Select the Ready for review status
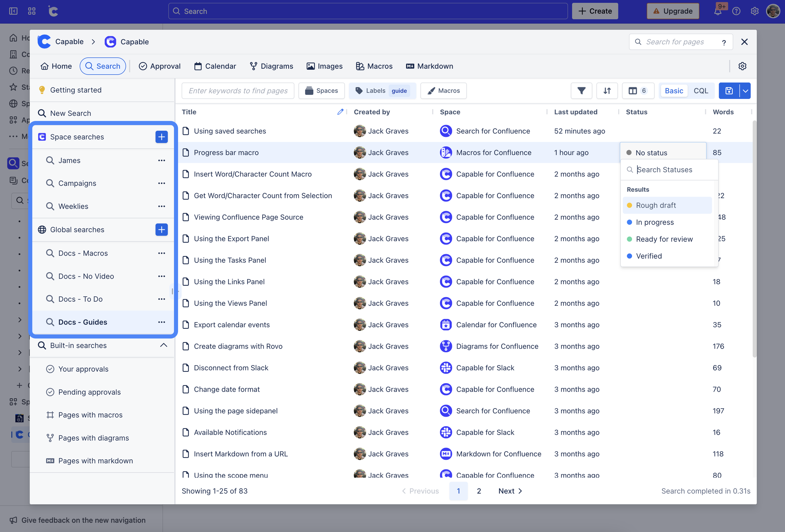Image resolution: width=785 pixels, height=532 pixels. click(667, 239)
